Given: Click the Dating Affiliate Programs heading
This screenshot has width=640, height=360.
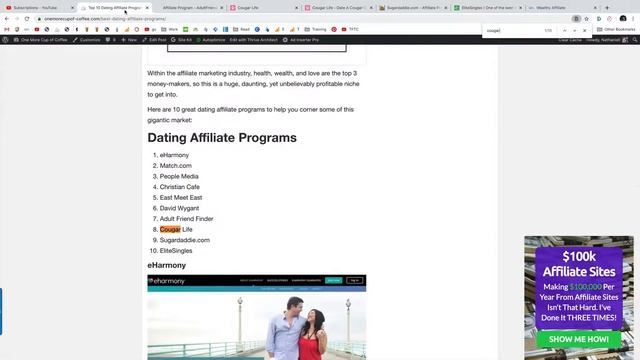Looking at the screenshot, I should [222, 138].
